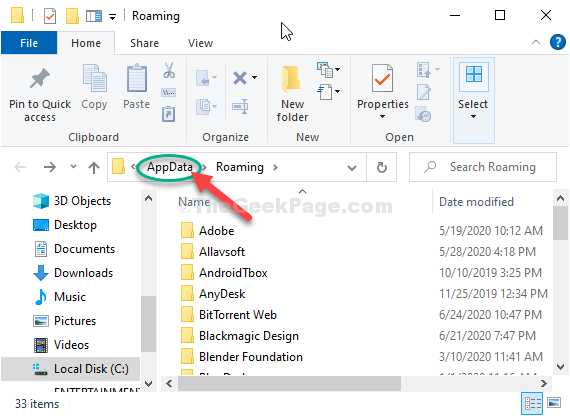Click the Rename icon in Organize
This screenshot has width=570, height=416.
pos(240,107)
